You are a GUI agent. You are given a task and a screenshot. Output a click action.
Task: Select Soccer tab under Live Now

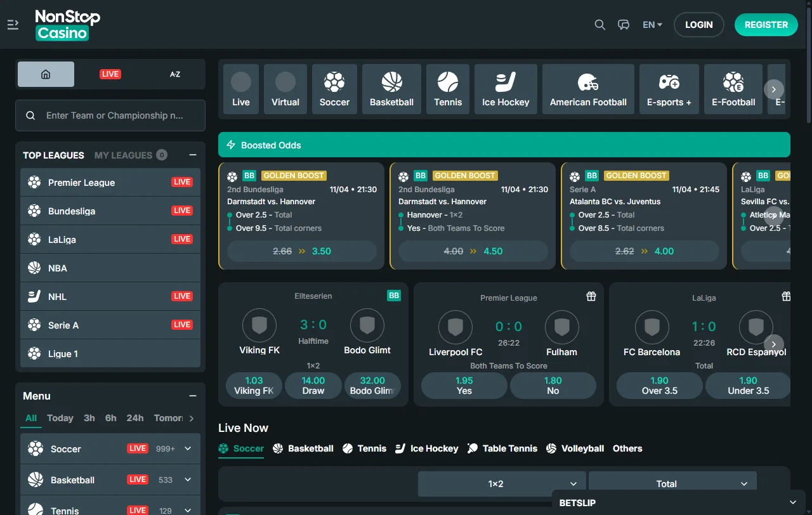[241, 448]
